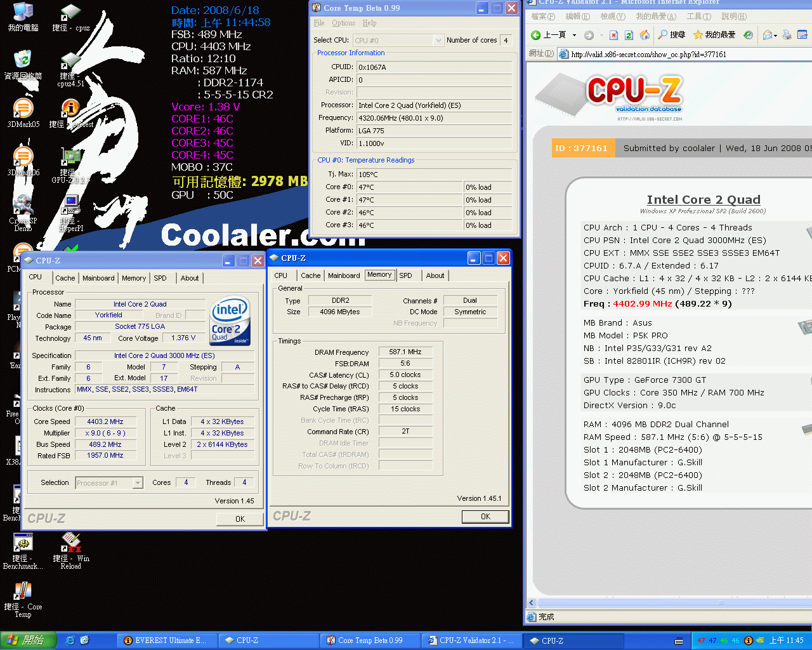Click OK in the left CPU-Z window
Screen dimensions: 812x650
click(x=240, y=519)
